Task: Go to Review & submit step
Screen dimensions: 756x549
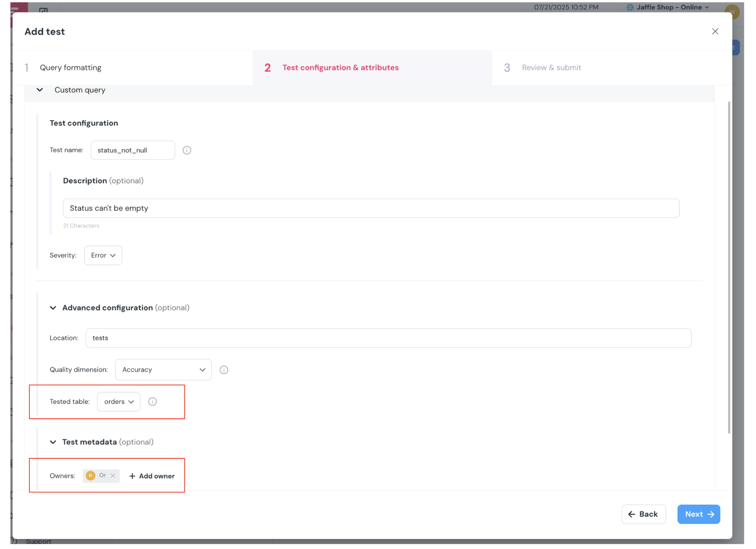Action: coord(551,68)
